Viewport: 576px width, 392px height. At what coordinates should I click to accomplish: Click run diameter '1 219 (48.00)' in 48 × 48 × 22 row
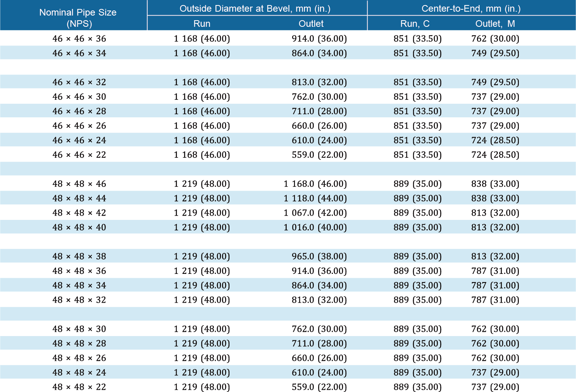(x=202, y=387)
